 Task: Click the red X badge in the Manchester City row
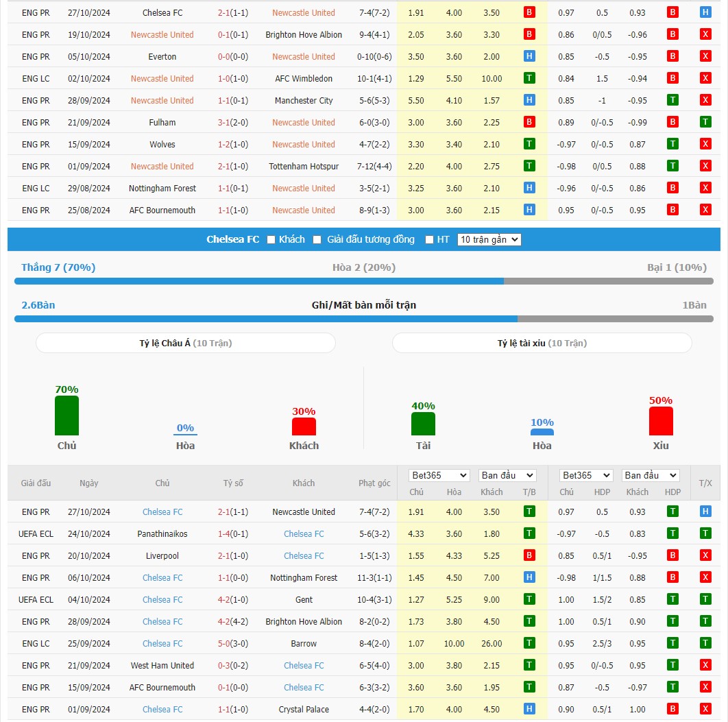click(x=705, y=100)
